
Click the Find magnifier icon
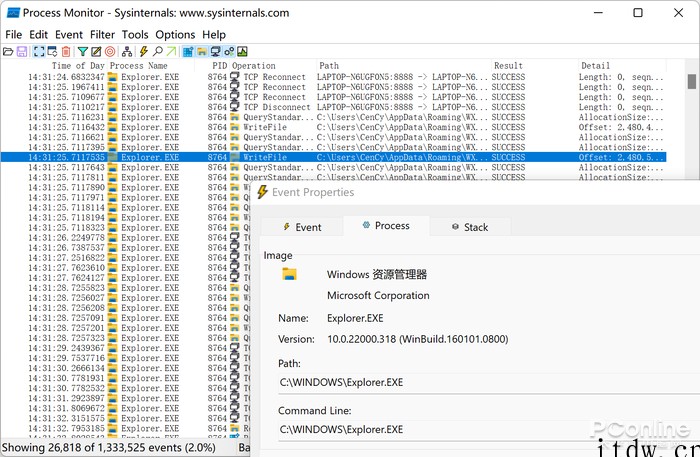pos(158,52)
